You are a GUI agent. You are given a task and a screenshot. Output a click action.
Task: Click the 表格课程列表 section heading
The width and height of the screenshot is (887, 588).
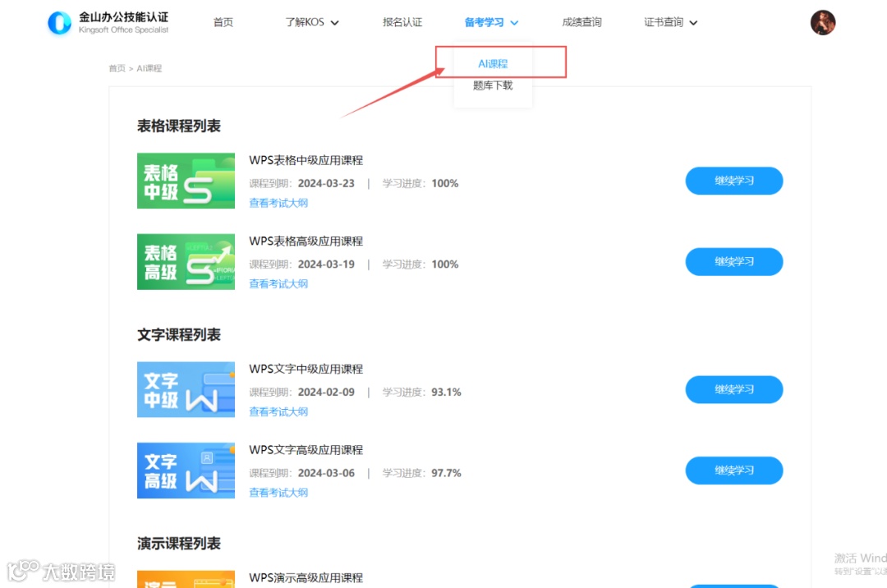tap(179, 126)
